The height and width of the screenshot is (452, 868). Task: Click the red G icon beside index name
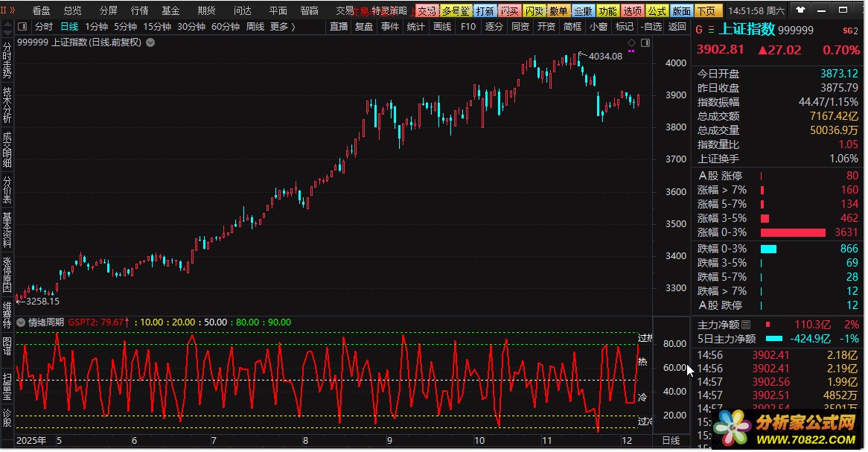click(699, 31)
